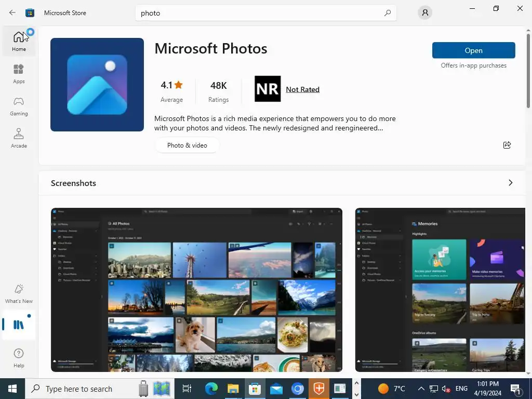Click the 48K Ratings count

219,91
